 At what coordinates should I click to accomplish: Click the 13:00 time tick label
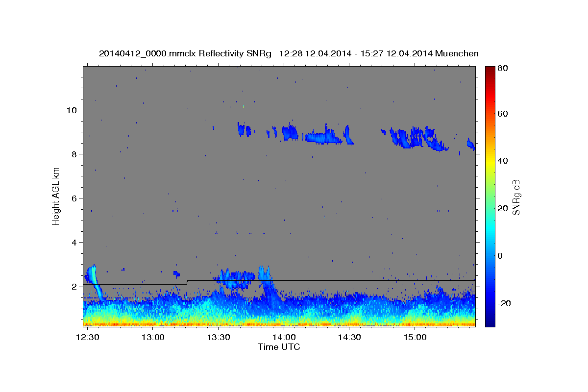click(153, 338)
